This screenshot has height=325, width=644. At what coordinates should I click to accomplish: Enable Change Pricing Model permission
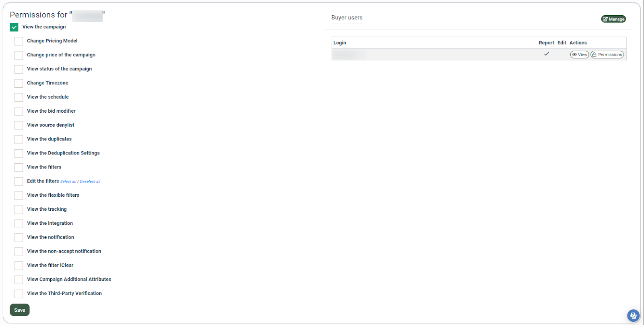19,41
